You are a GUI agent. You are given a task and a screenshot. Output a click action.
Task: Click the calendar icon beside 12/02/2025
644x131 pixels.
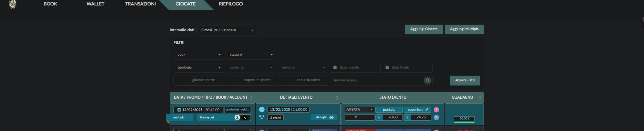pos(179,110)
